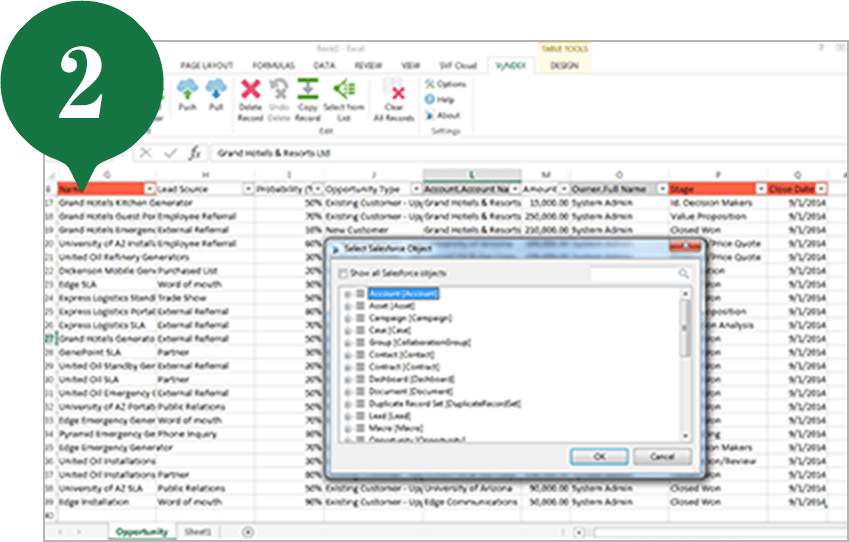The width and height of the screenshot is (849, 542).
Task: Switch to the VIEW ribbon tab
Action: tap(410, 66)
